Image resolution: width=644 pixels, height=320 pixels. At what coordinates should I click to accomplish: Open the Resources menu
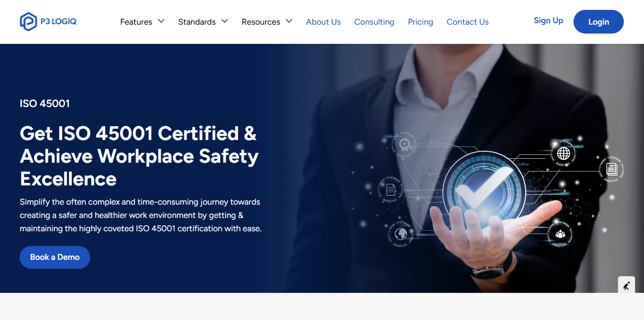tap(261, 22)
